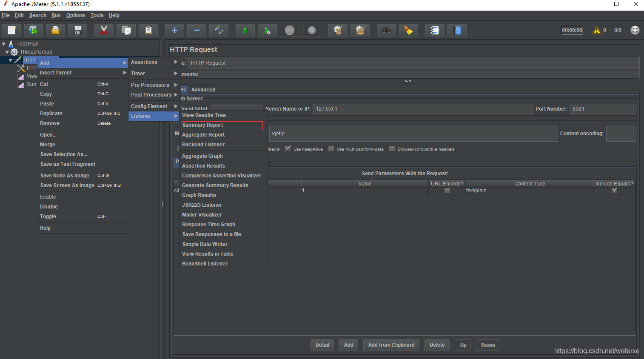Click the warning triangle log icon
The height and width of the screenshot is (359, 644).
click(x=597, y=30)
